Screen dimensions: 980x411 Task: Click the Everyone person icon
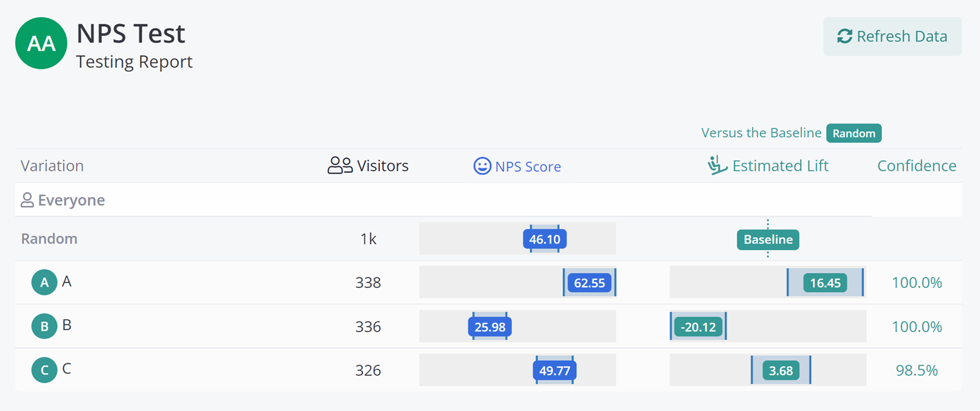coord(27,201)
